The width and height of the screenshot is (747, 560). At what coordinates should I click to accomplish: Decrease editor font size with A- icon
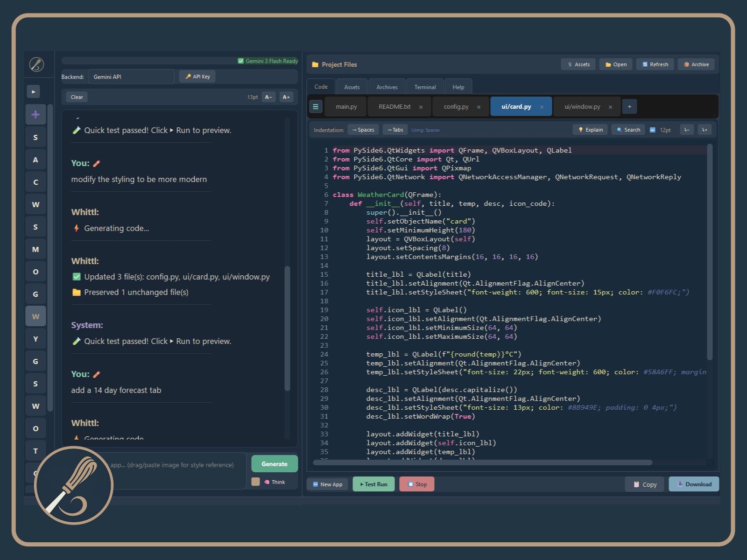tap(268, 97)
